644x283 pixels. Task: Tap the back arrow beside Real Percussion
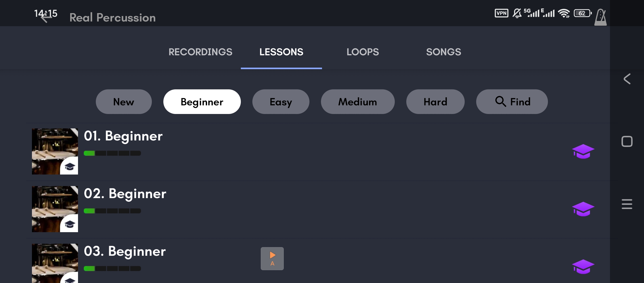point(46,17)
